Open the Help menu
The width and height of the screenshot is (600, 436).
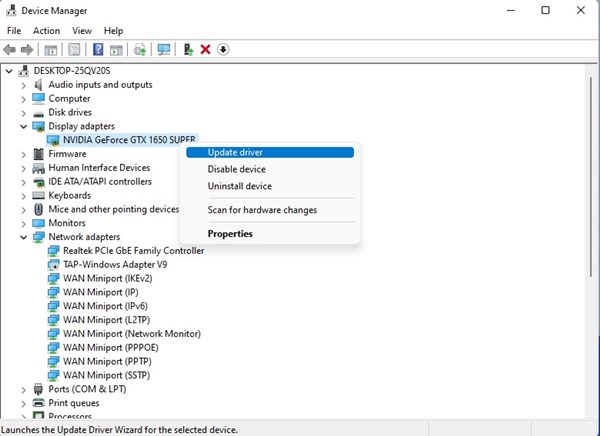[113, 31]
